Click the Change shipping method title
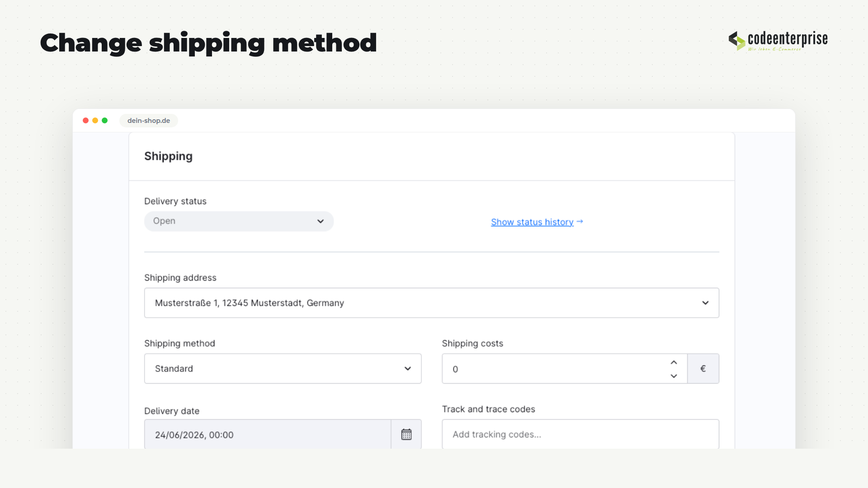 click(208, 43)
